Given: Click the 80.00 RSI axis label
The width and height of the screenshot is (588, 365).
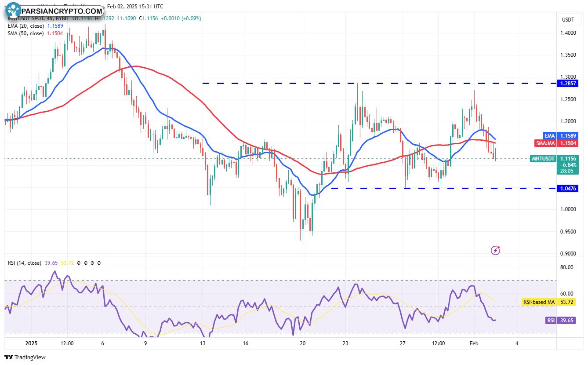Looking at the screenshot, I should point(567,267).
